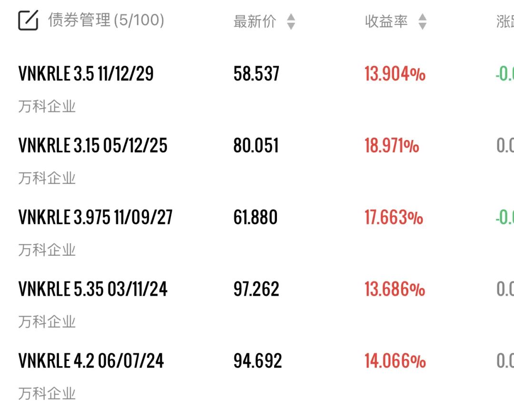Screen dimensions: 514x420
Task: Open the VNKRLE 4.2 06/07/24 bond
Action: (91, 361)
